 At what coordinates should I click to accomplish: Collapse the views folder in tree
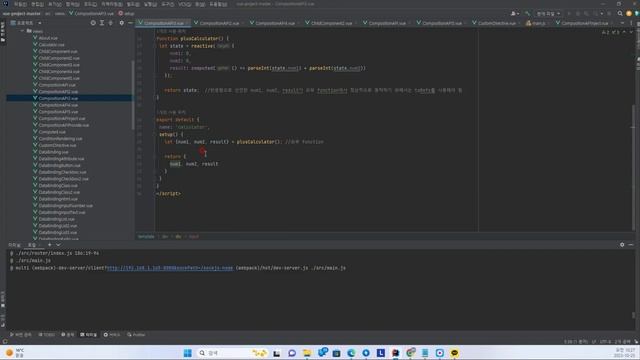tap(22, 31)
